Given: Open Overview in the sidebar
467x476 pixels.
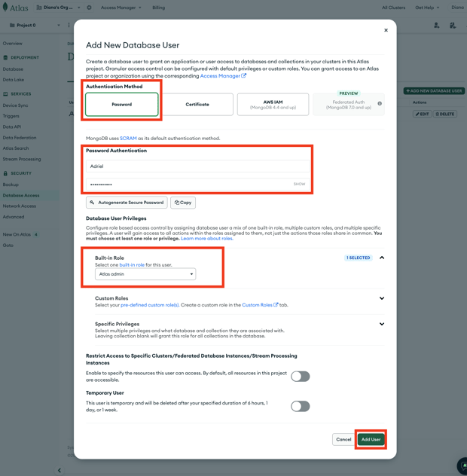Looking at the screenshot, I should [13, 44].
